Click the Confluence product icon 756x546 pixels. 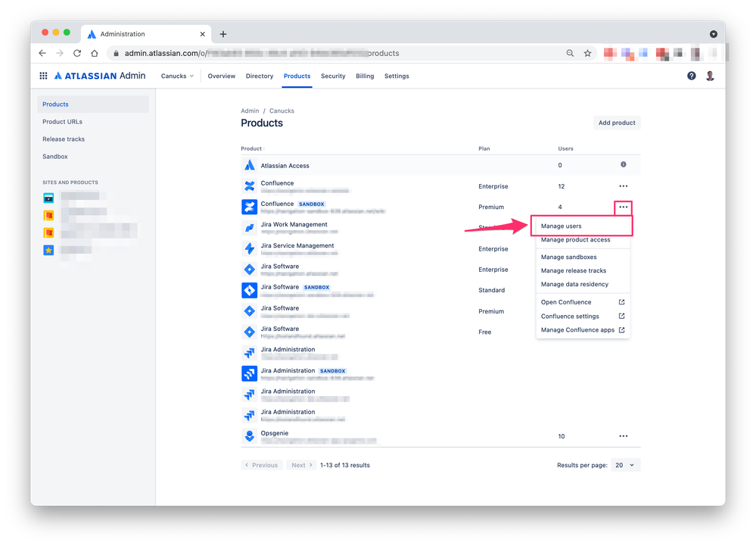tap(249, 186)
